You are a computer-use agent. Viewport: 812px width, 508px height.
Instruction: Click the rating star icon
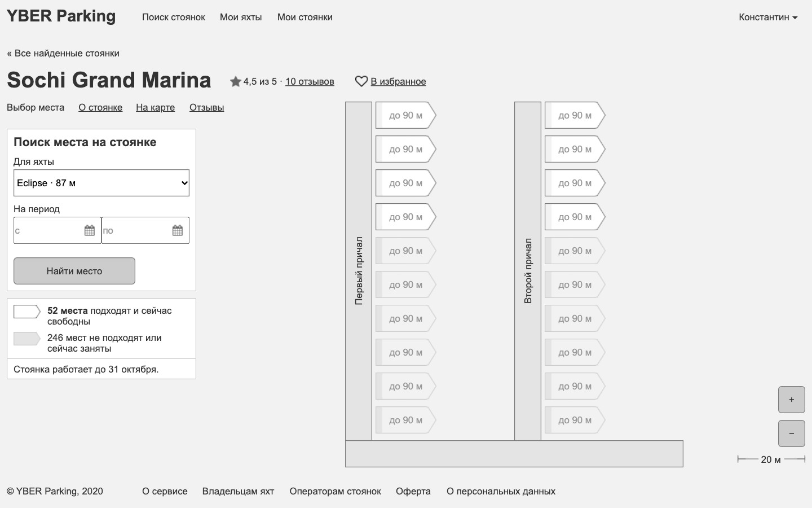click(236, 82)
